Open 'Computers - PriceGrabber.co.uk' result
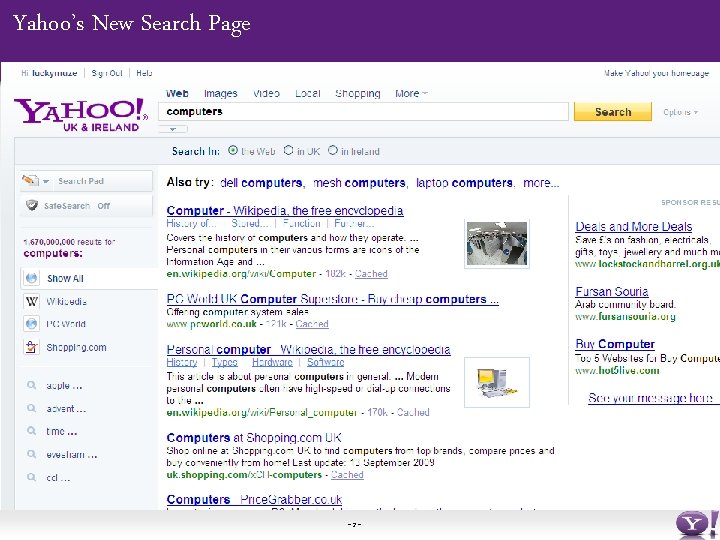 tap(254, 499)
